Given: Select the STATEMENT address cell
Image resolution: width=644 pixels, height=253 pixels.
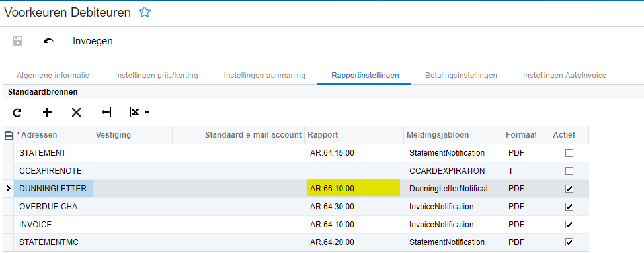Looking at the screenshot, I should pos(54,153).
